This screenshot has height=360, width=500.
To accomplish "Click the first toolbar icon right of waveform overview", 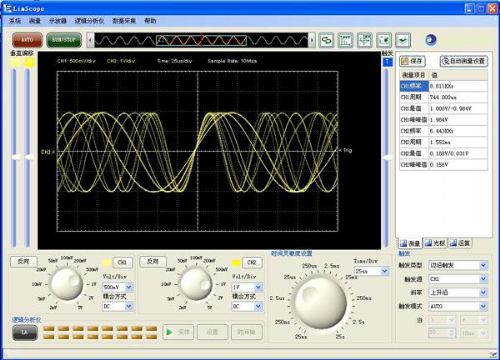I will pyautogui.click(x=326, y=40).
